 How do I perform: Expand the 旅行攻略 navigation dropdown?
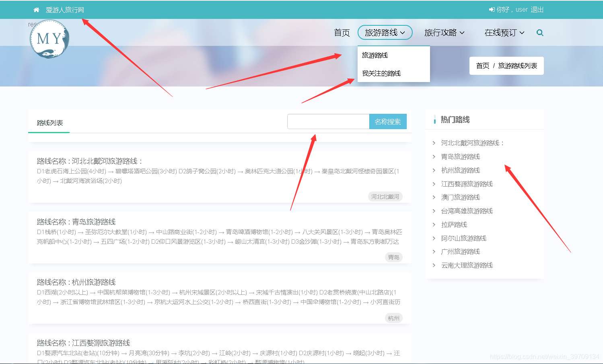click(x=445, y=33)
